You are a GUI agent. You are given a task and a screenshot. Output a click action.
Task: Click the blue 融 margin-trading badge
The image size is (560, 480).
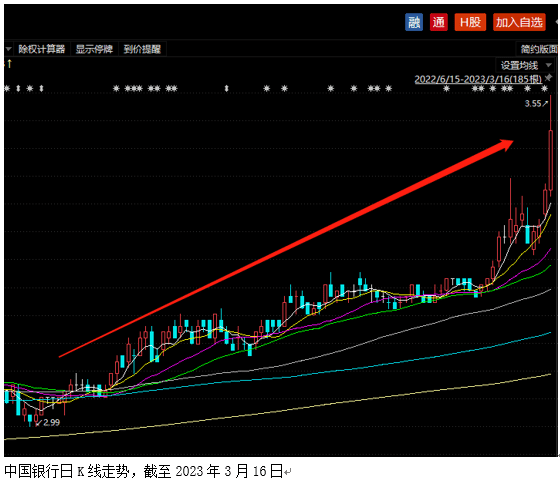[x=414, y=22]
